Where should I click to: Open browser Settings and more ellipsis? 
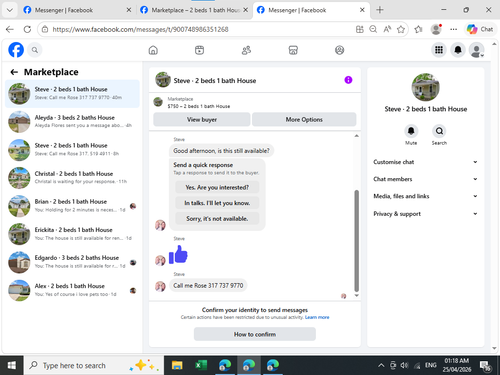click(453, 29)
